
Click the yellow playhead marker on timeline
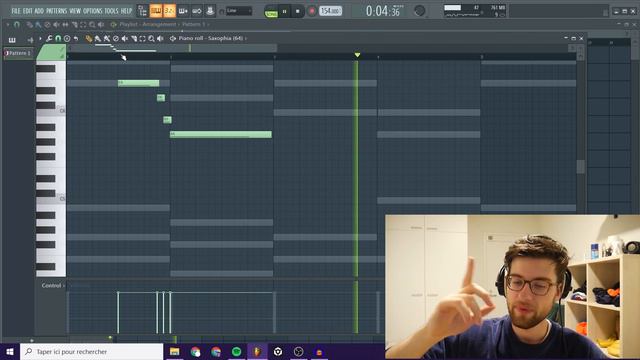click(357, 55)
